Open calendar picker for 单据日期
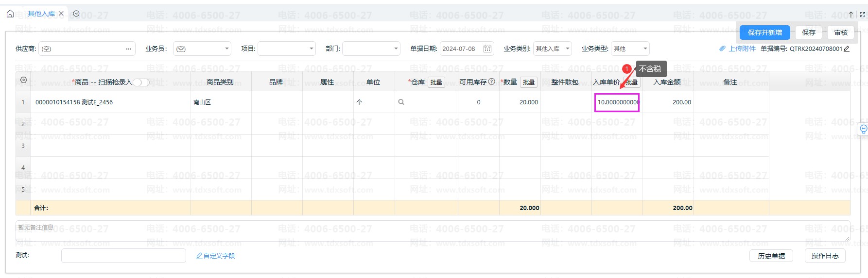Image resolution: width=868 pixels, height=278 pixels. [487, 49]
